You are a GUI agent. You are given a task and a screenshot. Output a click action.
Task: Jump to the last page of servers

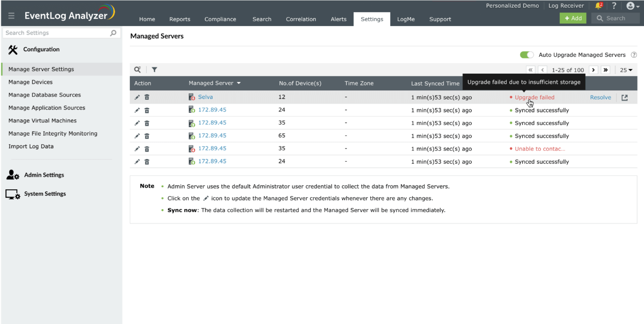pyautogui.click(x=605, y=70)
